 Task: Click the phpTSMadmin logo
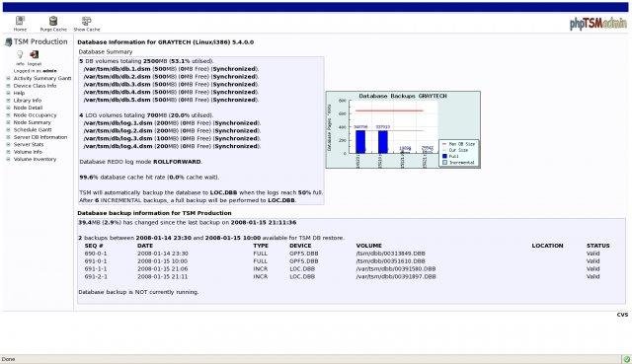coord(598,23)
